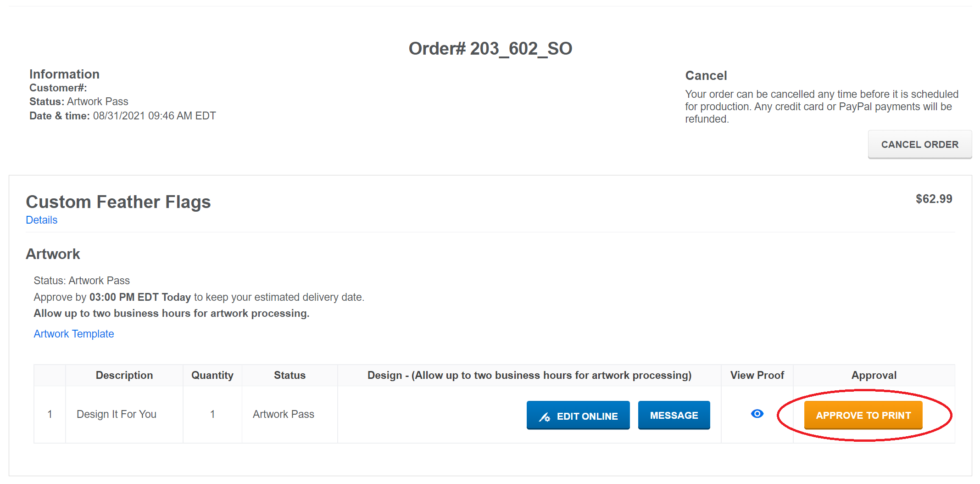980x484 pixels.
Task: Select the Design It For You row description
Action: pos(117,414)
